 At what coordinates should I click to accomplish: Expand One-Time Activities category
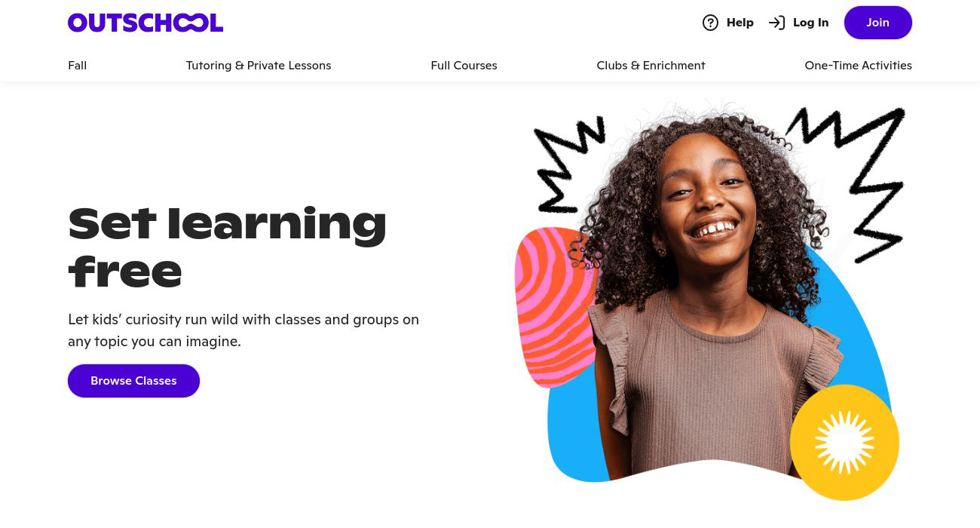click(858, 66)
